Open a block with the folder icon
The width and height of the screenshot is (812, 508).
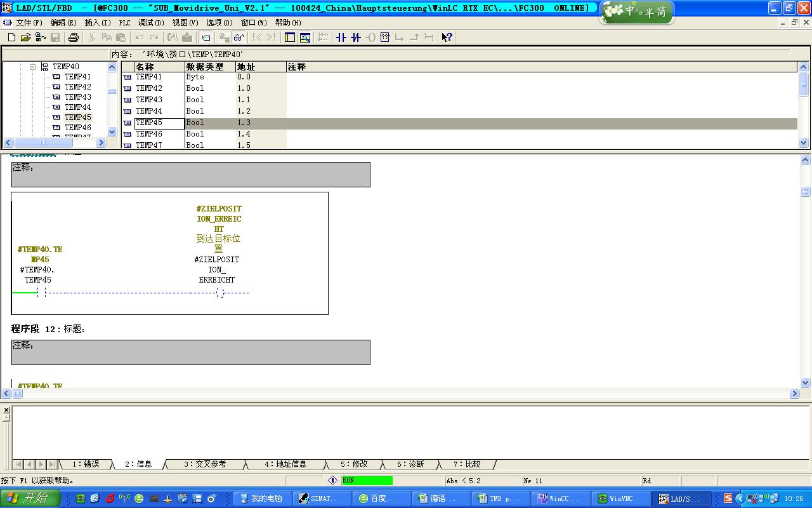(x=25, y=37)
